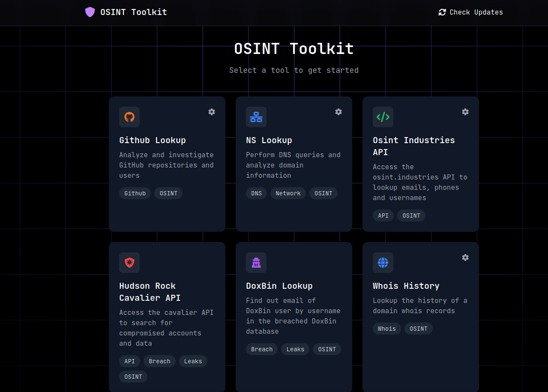Click the 'Select a tool to get started' subtitle
Viewport: 548px width, 392px height.
[x=294, y=70]
